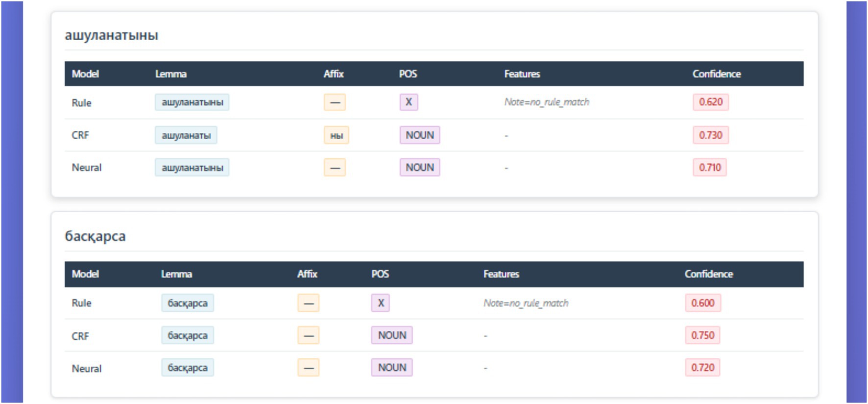Click Note=no_rule_match text in ашуланатыны table

(x=547, y=102)
